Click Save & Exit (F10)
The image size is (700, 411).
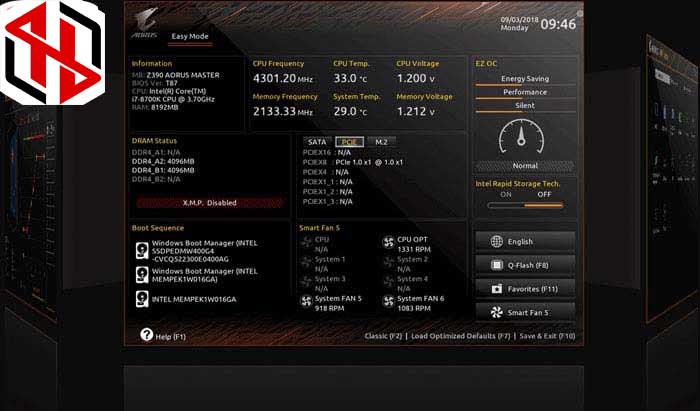(x=547, y=336)
